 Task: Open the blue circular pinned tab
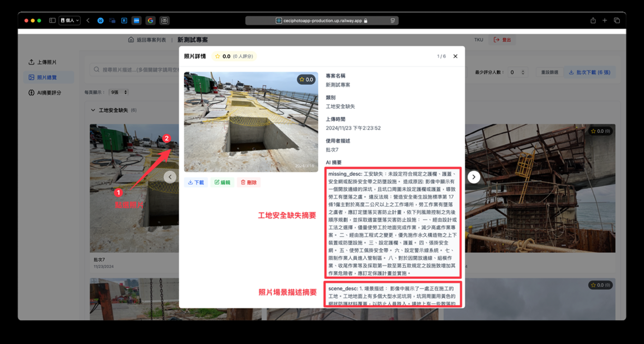(100, 21)
